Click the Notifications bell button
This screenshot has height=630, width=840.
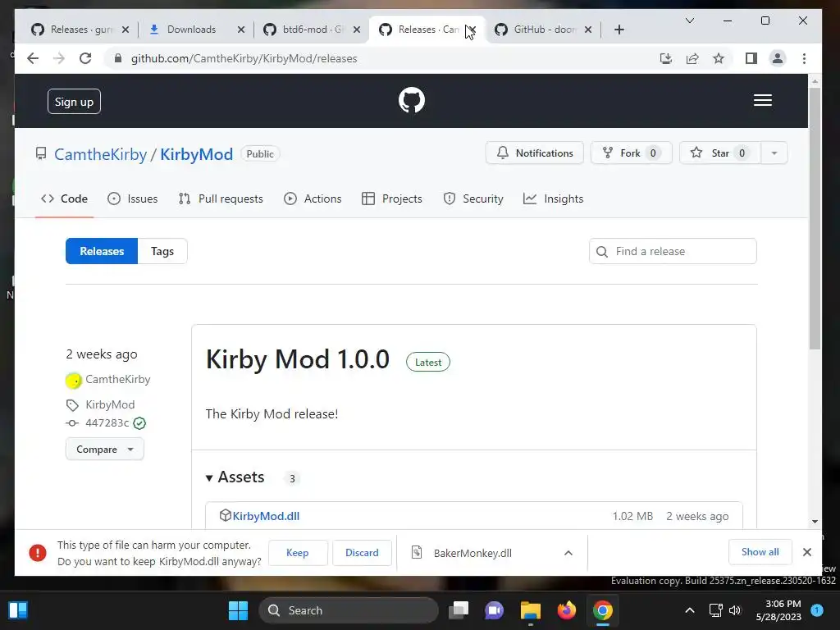point(535,153)
